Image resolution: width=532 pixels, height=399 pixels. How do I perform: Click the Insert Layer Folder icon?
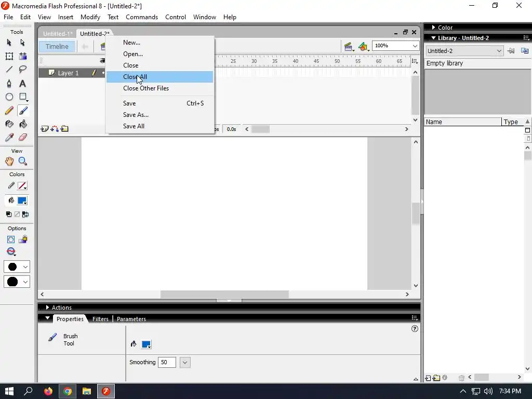point(64,129)
